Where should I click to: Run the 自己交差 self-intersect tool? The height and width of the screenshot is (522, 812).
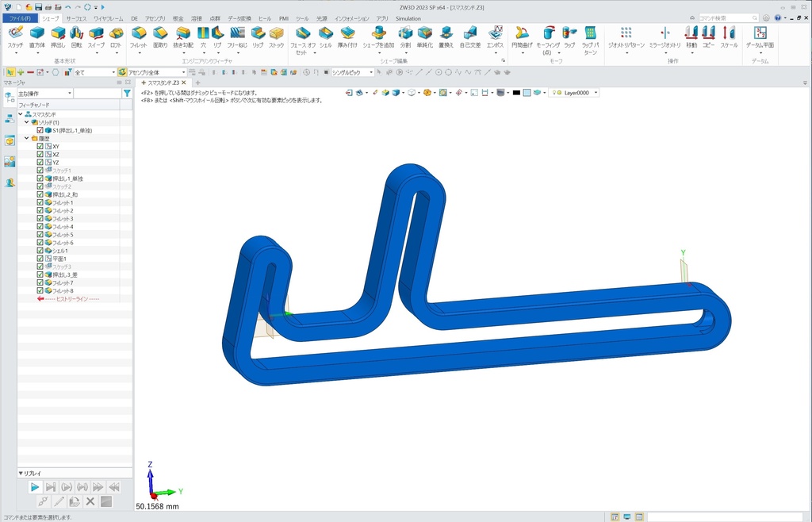470,37
